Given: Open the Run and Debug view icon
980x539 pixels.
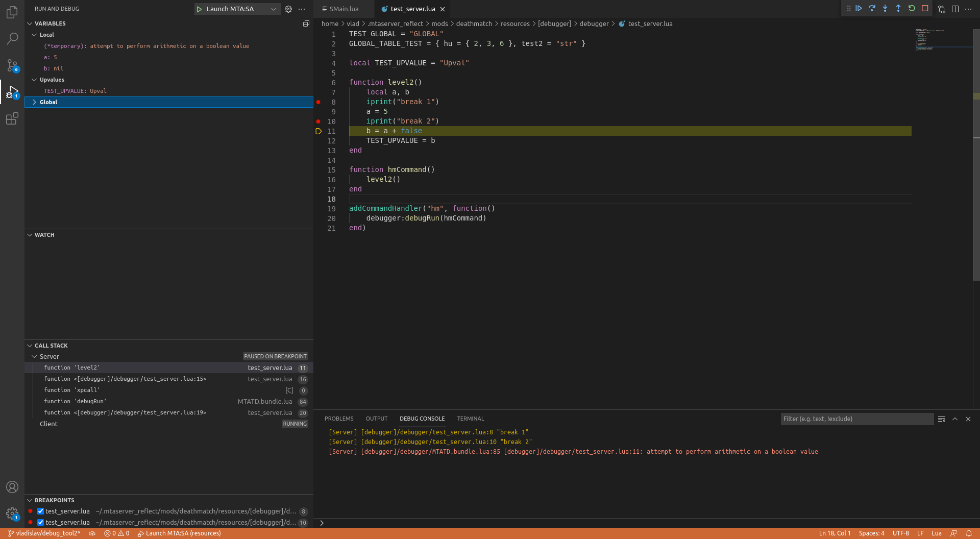Looking at the screenshot, I should pos(12,92).
